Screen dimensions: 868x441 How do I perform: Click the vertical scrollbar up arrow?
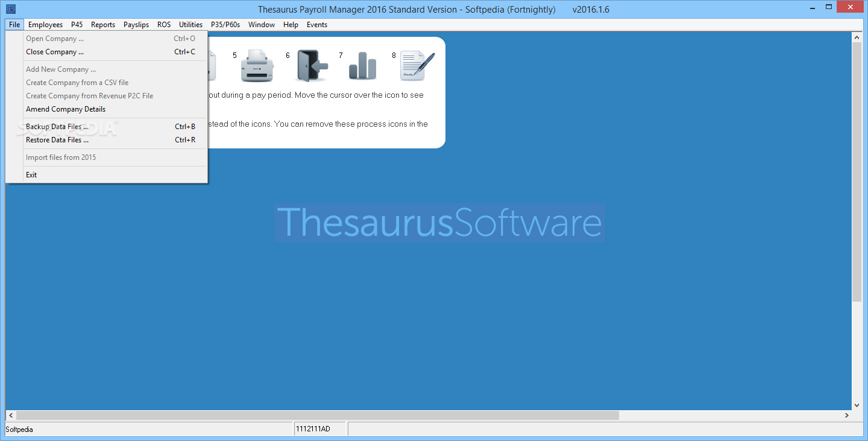click(857, 37)
